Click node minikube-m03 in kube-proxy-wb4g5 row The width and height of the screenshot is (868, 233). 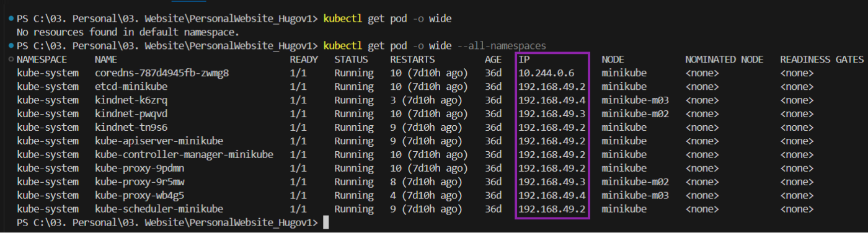pos(635,195)
